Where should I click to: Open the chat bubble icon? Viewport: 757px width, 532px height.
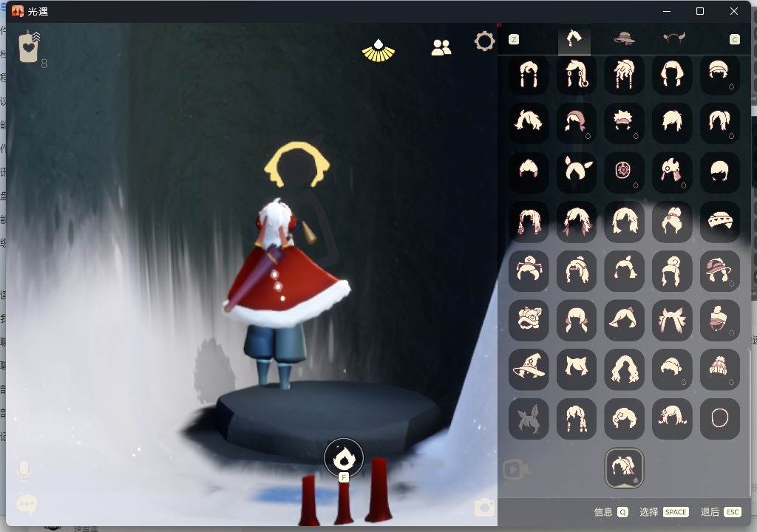coord(27,505)
